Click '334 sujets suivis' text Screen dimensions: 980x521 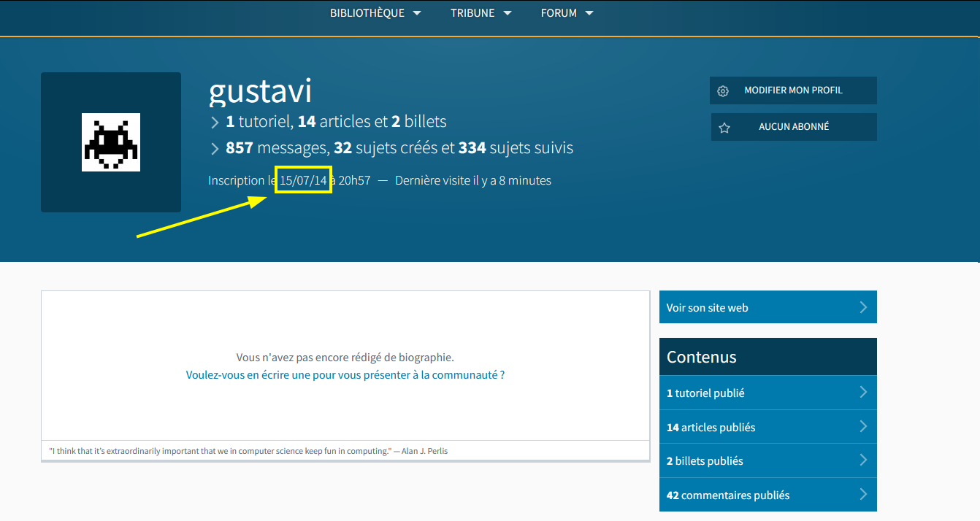click(516, 148)
